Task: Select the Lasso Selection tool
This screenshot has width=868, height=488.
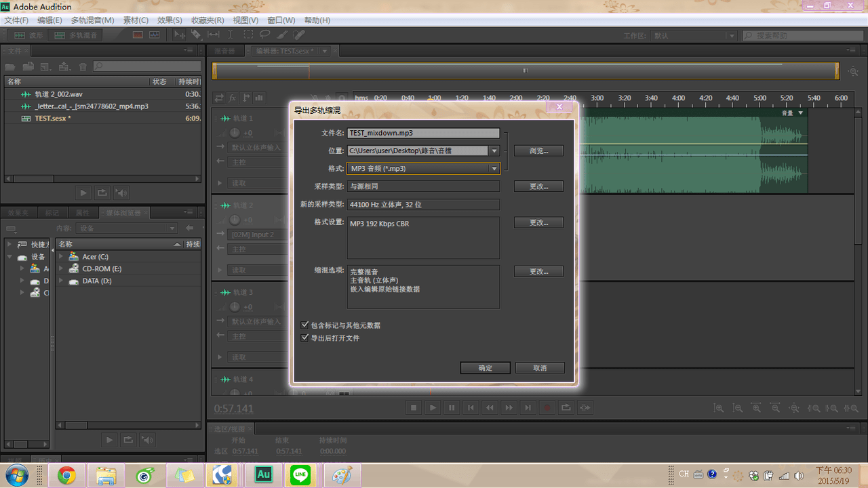Action: 265,35
